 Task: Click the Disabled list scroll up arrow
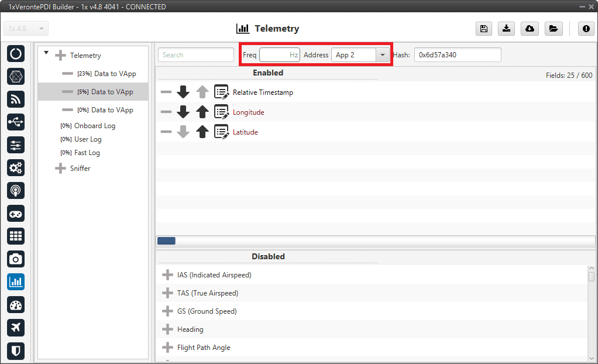point(592,269)
